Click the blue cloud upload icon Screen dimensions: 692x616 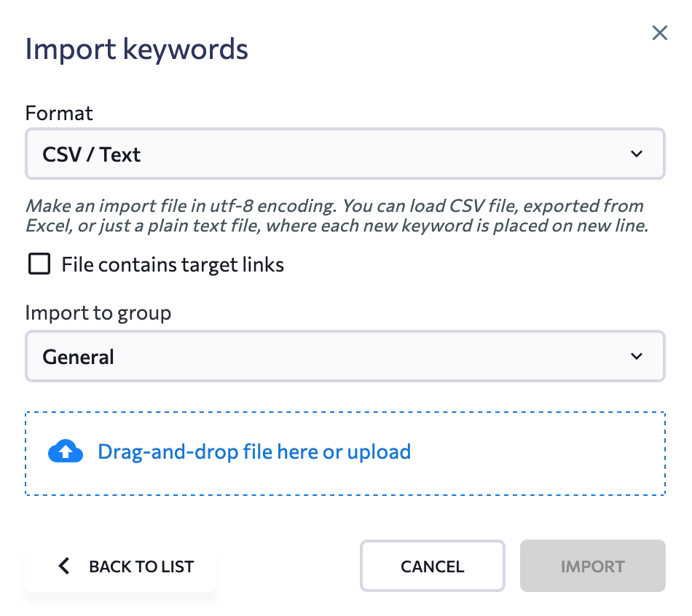coord(66,451)
